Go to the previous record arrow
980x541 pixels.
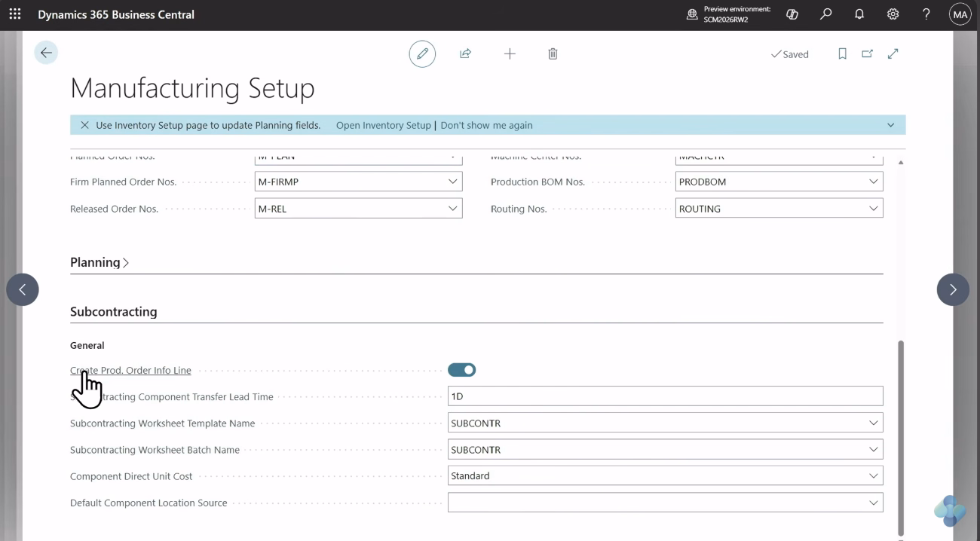pyautogui.click(x=23, y=289)
